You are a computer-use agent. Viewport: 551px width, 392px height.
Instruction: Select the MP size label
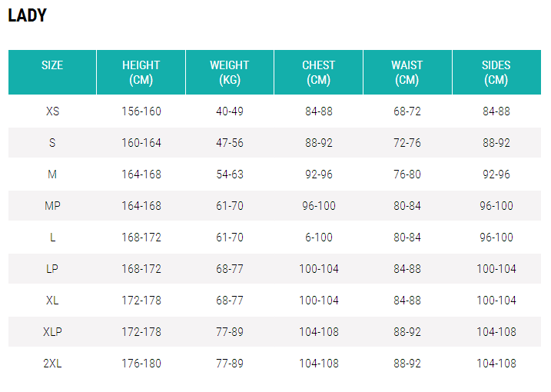click(52, 206)
